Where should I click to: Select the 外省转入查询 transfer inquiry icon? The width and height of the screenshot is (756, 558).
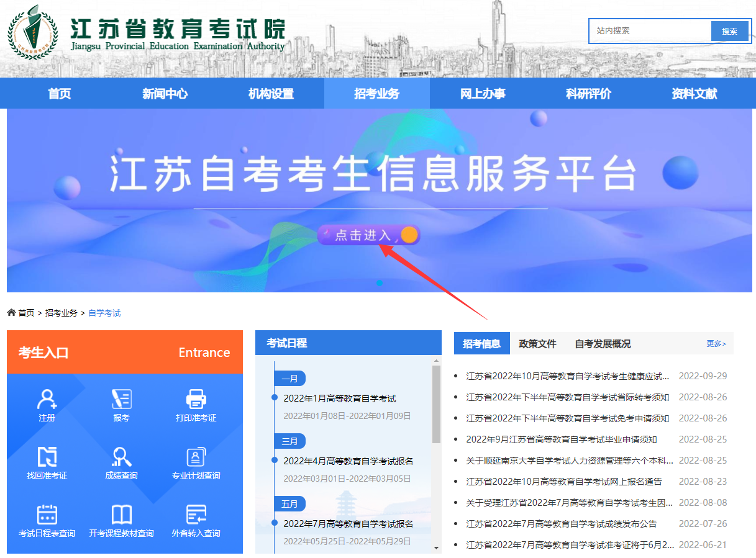(196, 519)
